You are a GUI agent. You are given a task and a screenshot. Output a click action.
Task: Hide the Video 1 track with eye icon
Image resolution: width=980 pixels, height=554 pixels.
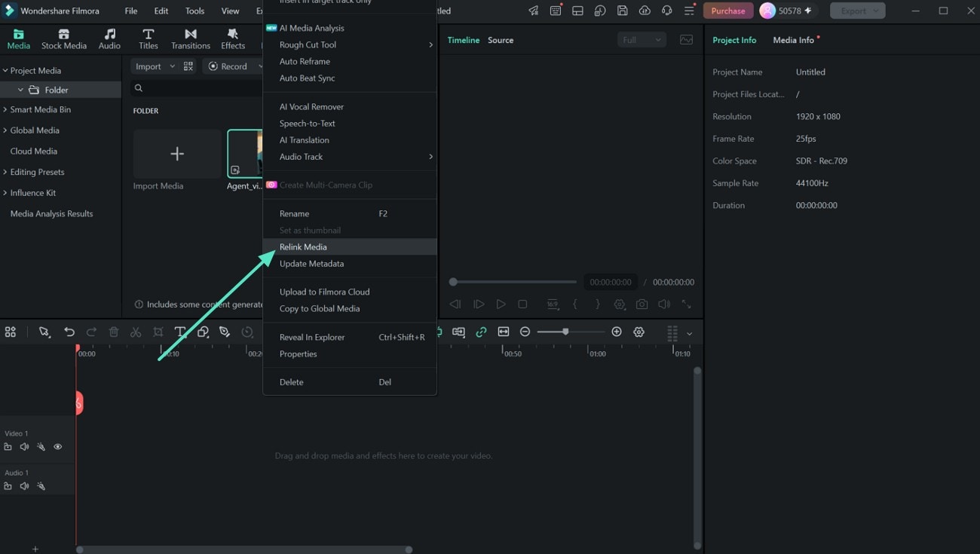[58, 447]
